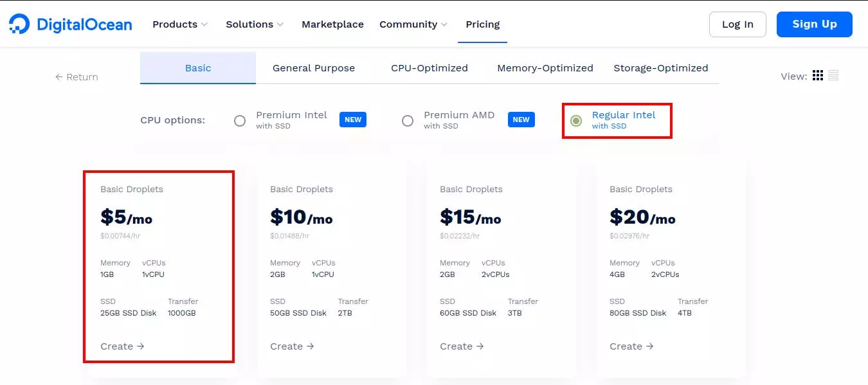868x385 pixels.
Task: Click the 3TB transfer value
Action: pos(515,313)
